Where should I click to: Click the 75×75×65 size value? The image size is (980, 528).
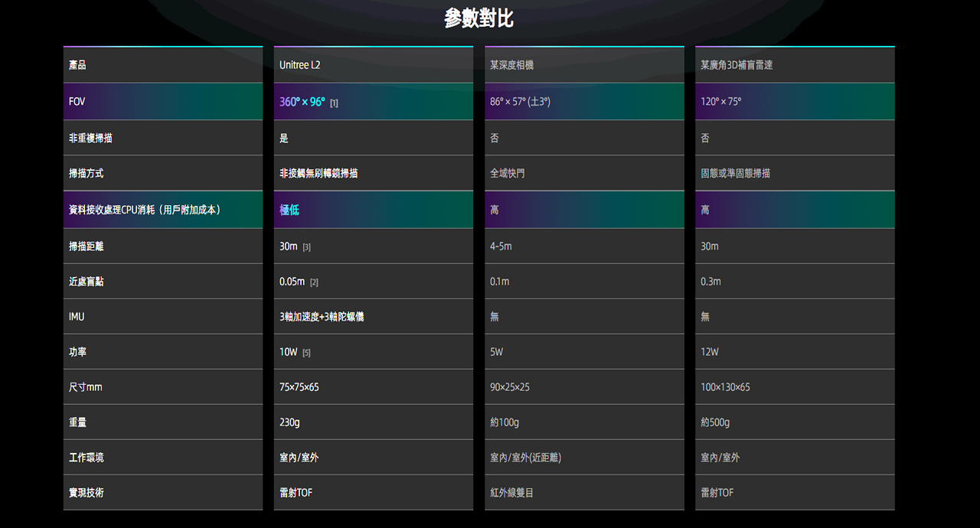299,387
